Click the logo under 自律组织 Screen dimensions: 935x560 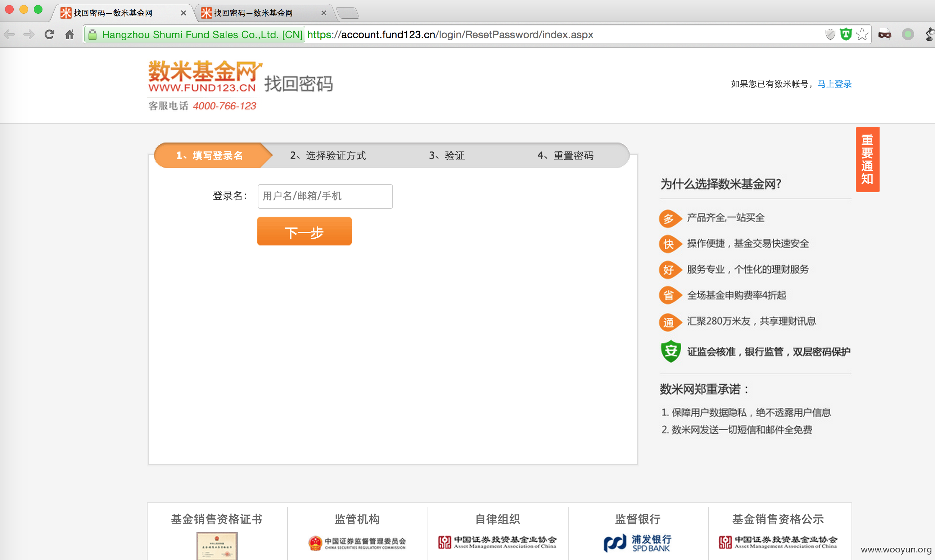[498, 542]
